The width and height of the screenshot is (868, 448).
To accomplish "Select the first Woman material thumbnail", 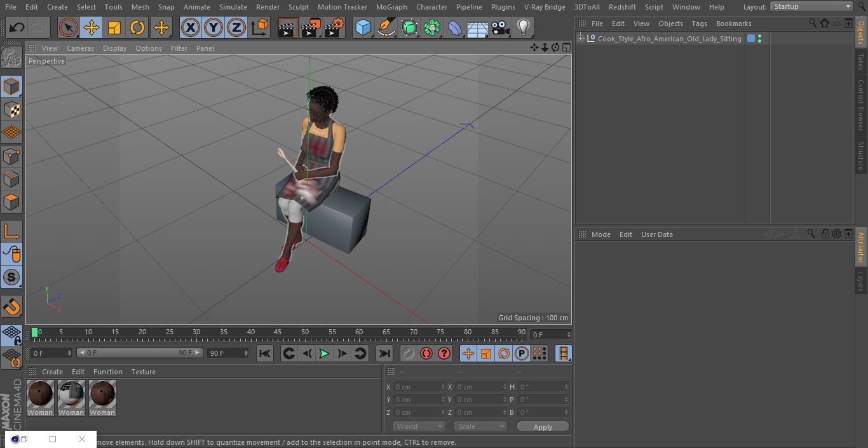I will [40, 398].
